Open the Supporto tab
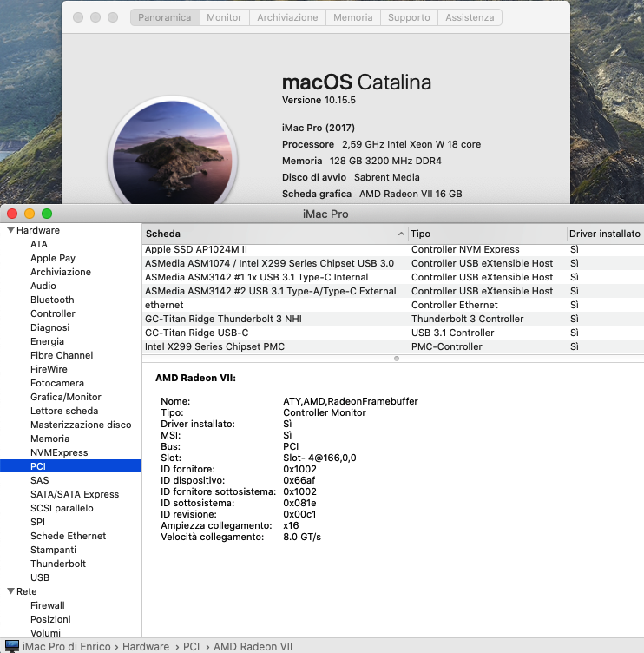The height and width of the screenshot is (653, 644). click(x=409, y=17)
